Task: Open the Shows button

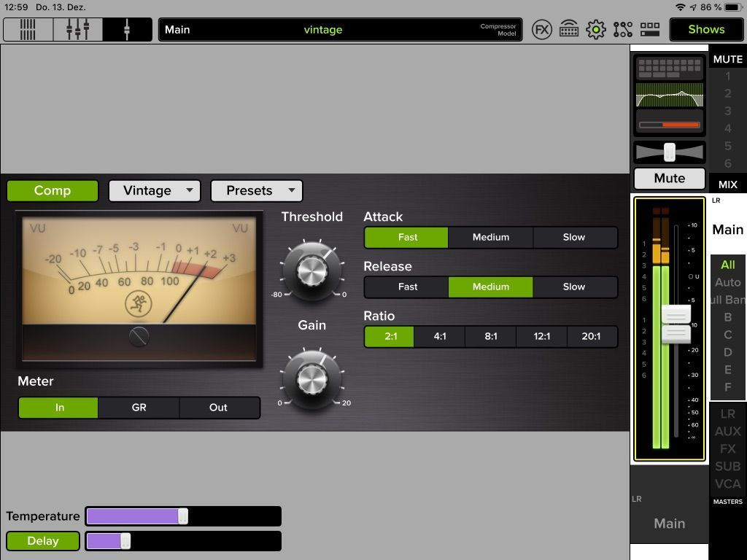Action: pyautogui.click(x=706, y=29)
